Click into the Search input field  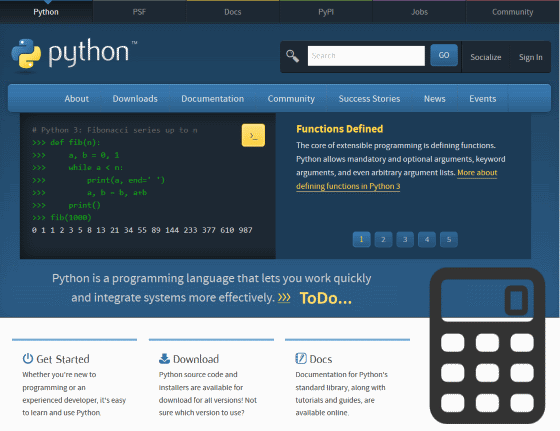click(366, 56)
